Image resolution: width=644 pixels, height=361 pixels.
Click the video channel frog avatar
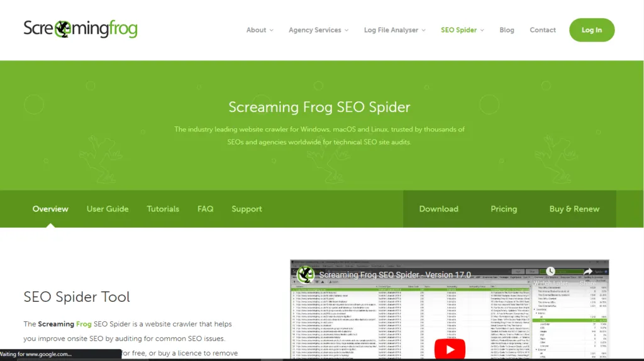click(306, 275)
